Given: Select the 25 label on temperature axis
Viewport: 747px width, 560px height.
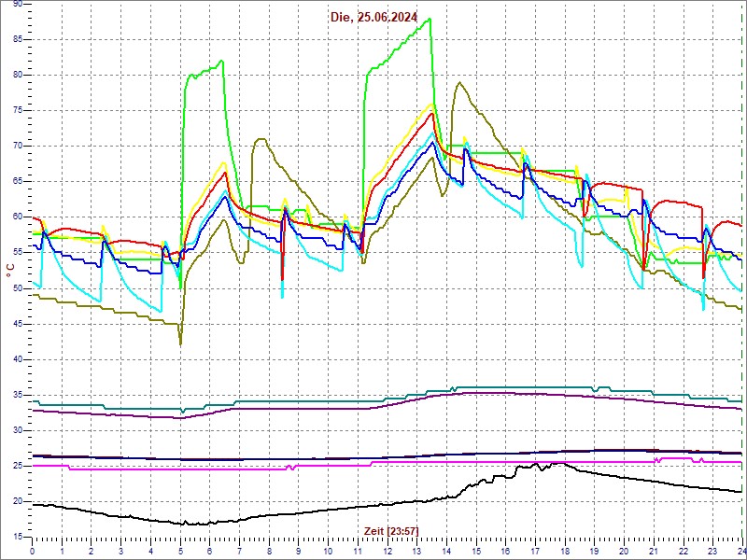Looking at the screenshot, I should click(17, 466).
